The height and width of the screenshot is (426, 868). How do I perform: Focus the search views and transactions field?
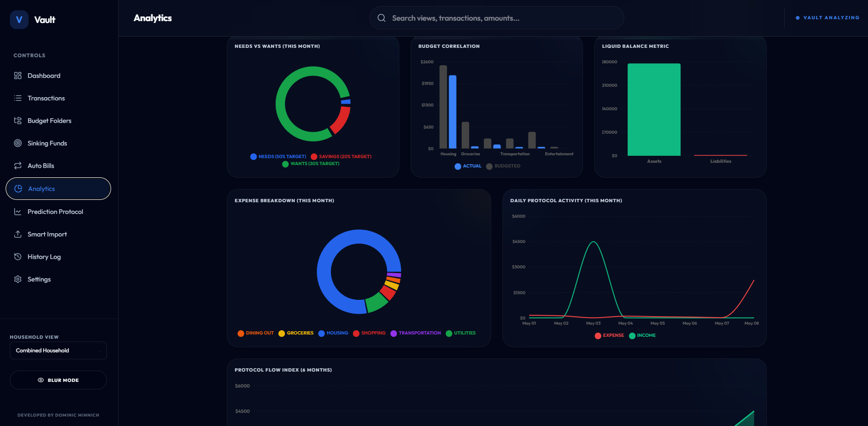(x=497, y=18)
